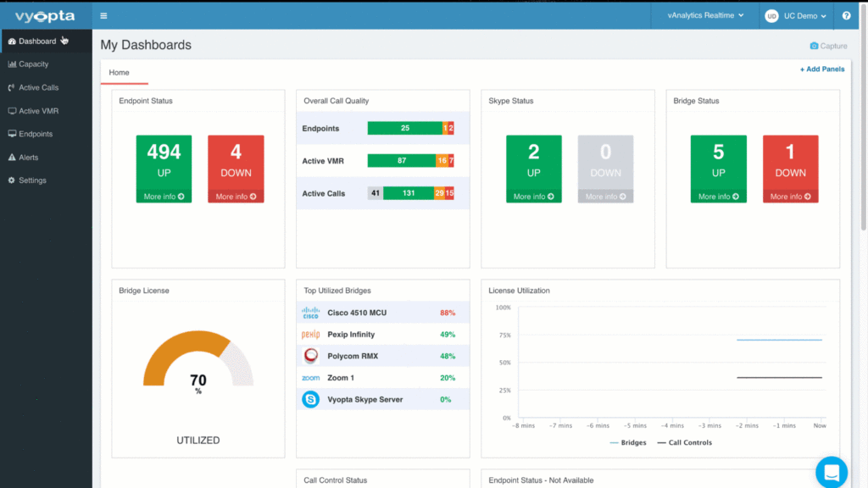Image resolution: width=868 pixels, height=488 pixels.
Task: Open the Alerts page
Action: (x=46, y=157)
